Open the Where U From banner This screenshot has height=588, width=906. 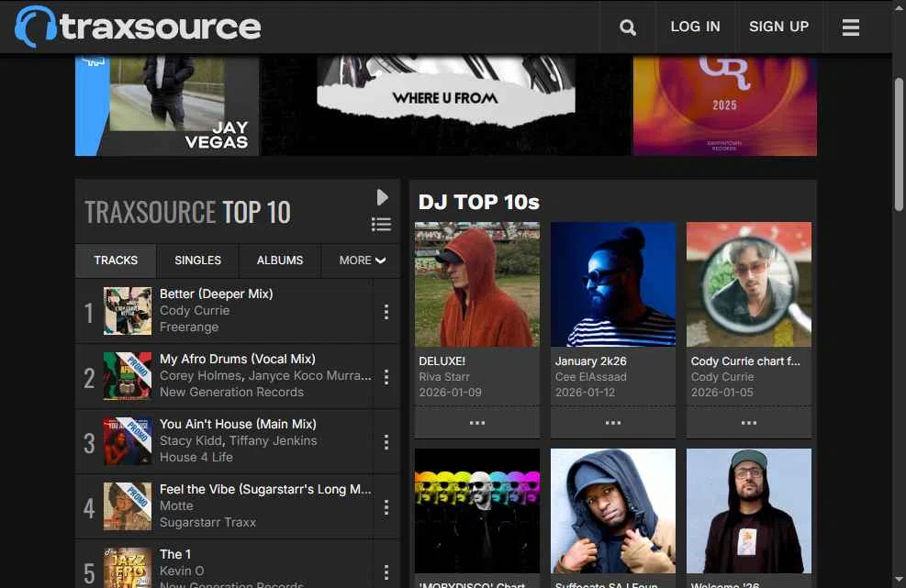pos(445,105)
